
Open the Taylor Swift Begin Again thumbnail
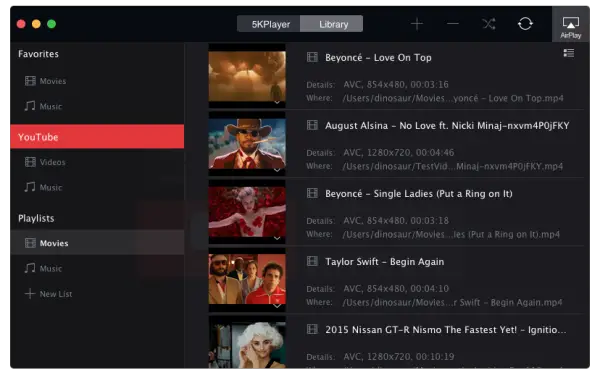tap(247, 279)
